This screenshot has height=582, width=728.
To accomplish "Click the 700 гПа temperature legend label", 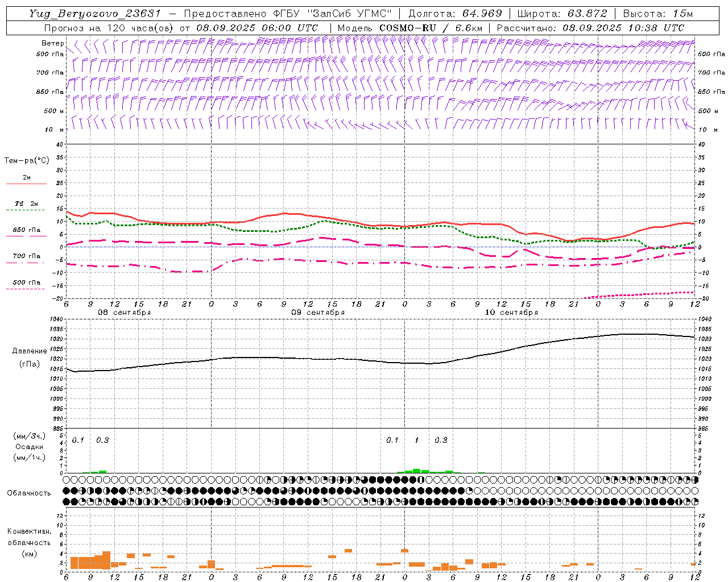I will (x=27, y=256).
